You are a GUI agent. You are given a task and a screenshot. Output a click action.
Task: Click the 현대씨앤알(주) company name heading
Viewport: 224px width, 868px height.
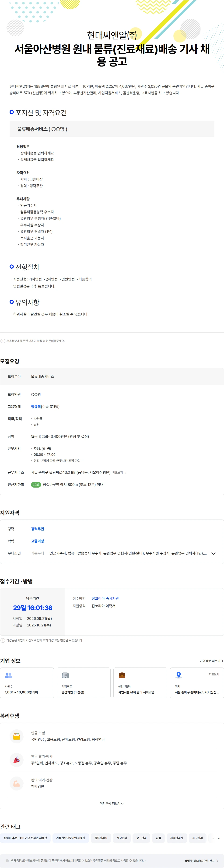tap(112, 35)
